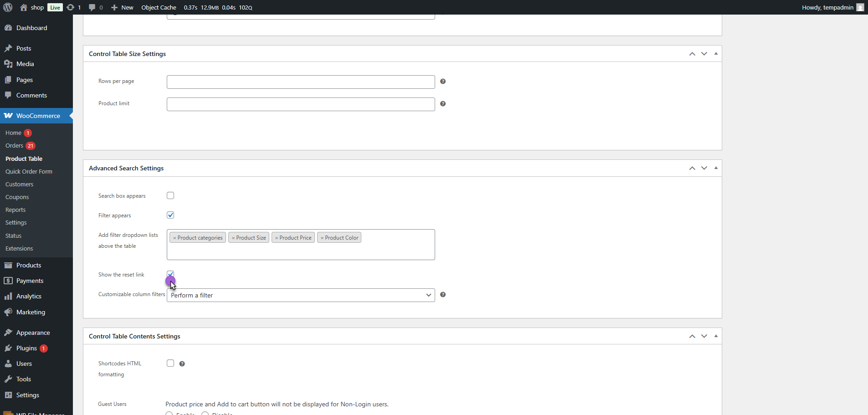Remove the Product Color filter tag
868x415 pixels.
coord(322,238)
